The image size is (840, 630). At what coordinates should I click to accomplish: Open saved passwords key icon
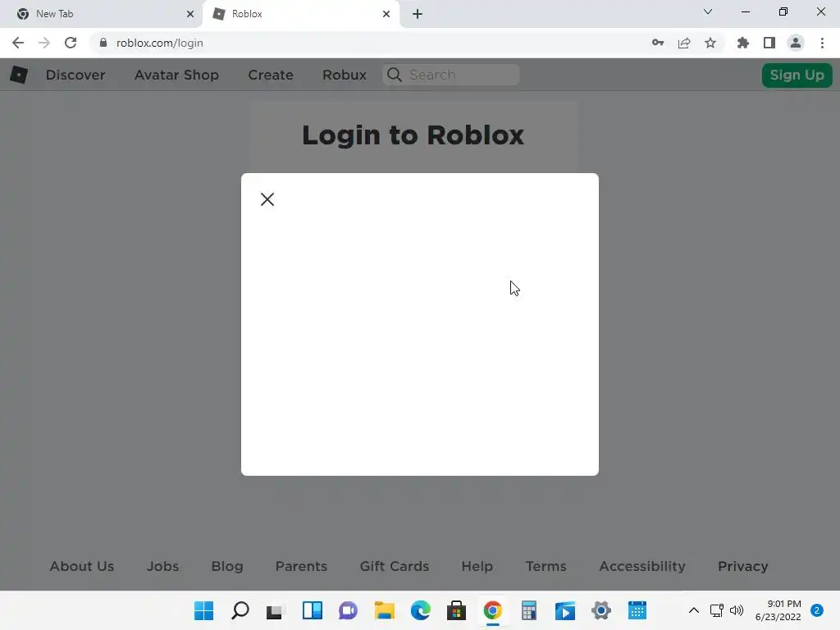658,43
